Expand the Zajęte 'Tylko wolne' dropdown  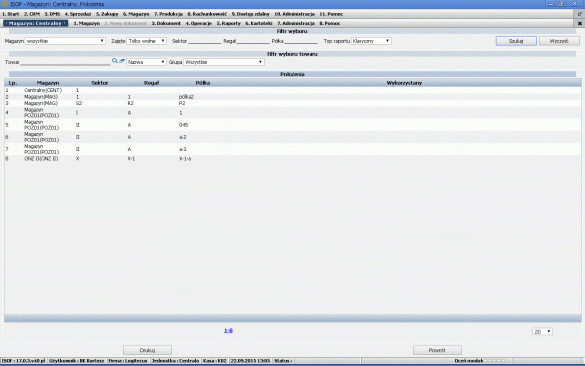point(147,41)
